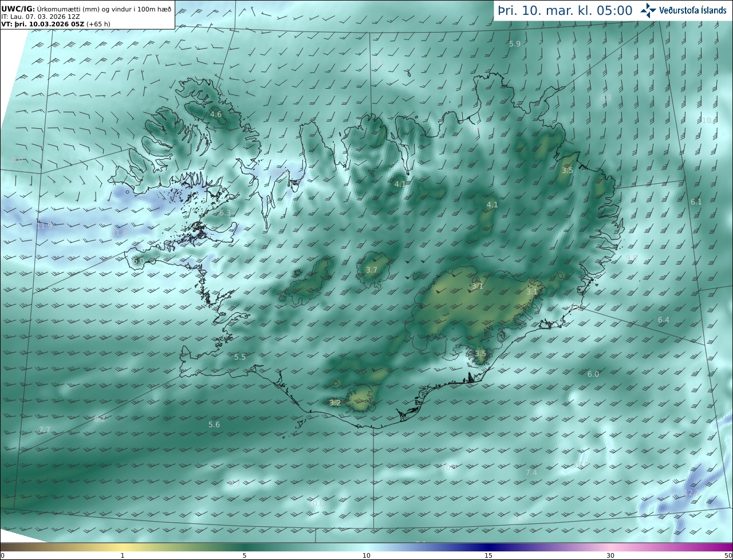Click the 5.5 value on the southwest peninsula
733x560 pixels.
pos(240,357)
